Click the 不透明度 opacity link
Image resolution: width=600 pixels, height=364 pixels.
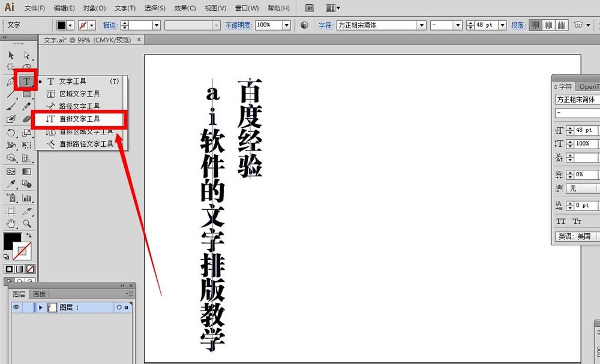(x=238, y=25)
